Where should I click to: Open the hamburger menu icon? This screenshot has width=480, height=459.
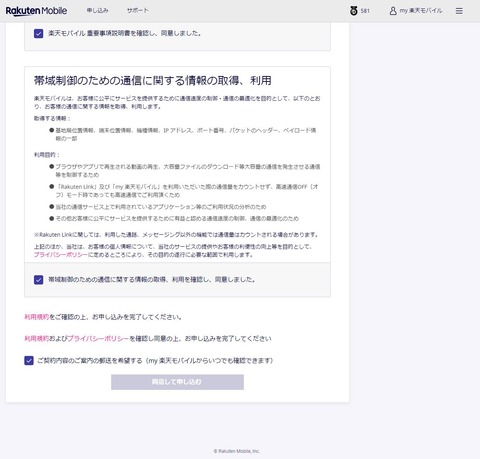click(x=459, y=11)
